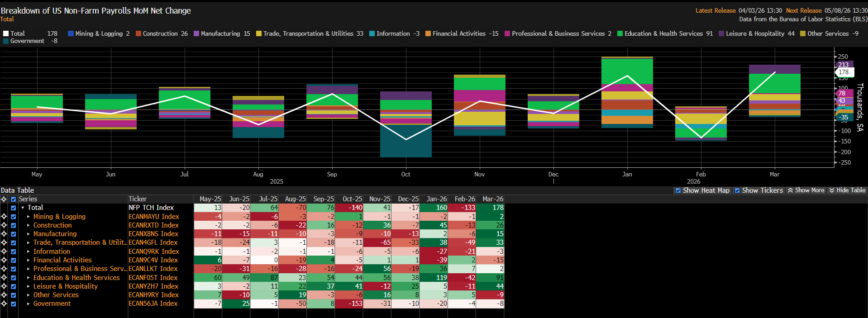
Task: Uncheck the Show Heat Map checkbox
Action: click(678, 190)
